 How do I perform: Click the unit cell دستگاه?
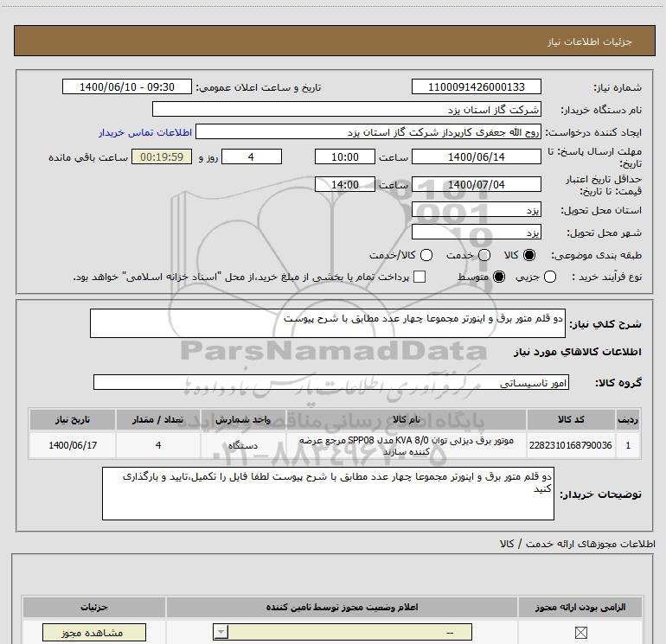243,445
